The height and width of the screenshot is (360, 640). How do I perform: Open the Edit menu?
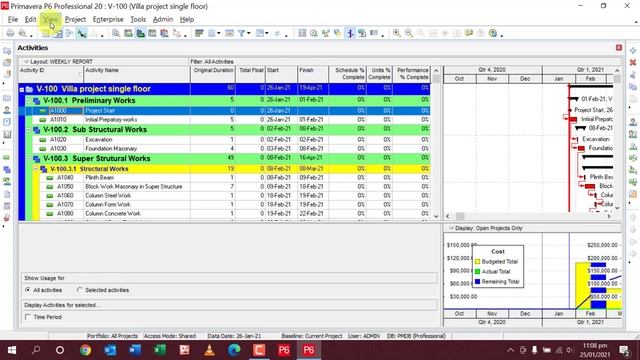coord(30,19)
